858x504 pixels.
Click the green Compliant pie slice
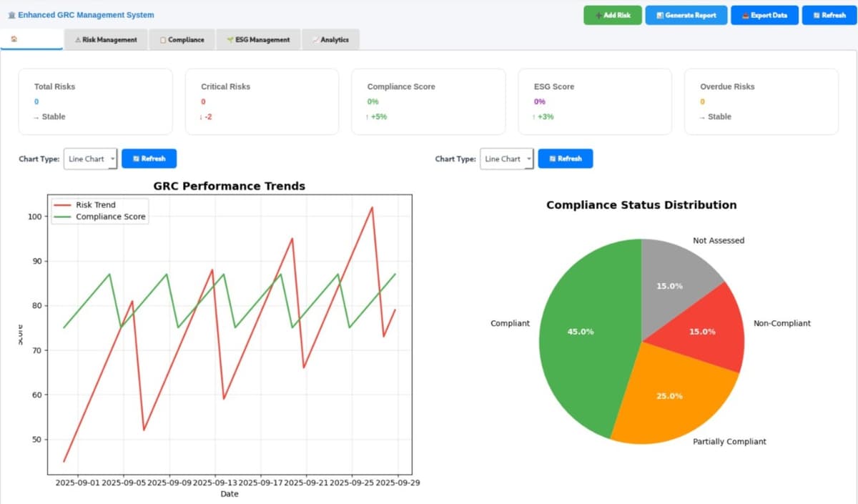579,336
